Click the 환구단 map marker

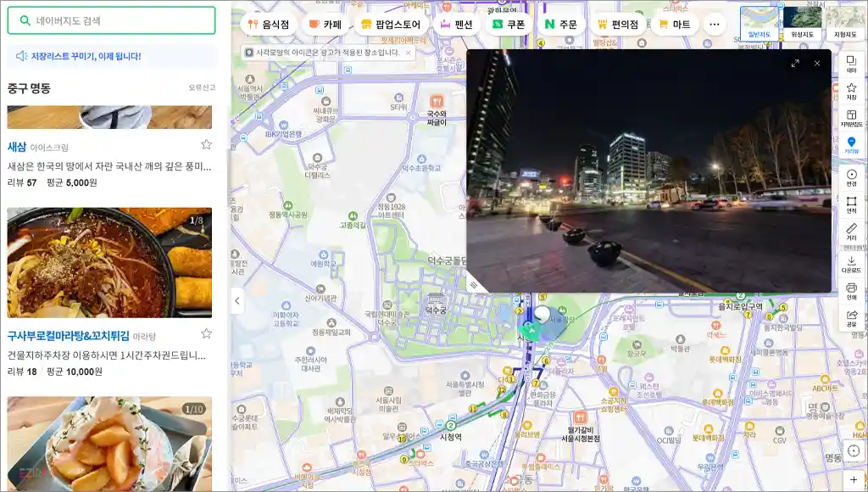coord(637,344)
